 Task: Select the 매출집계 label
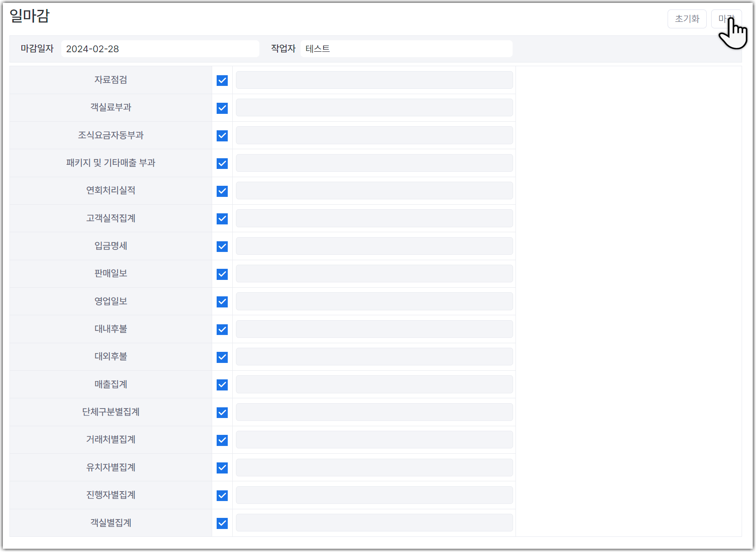click(x=111, y=384)
